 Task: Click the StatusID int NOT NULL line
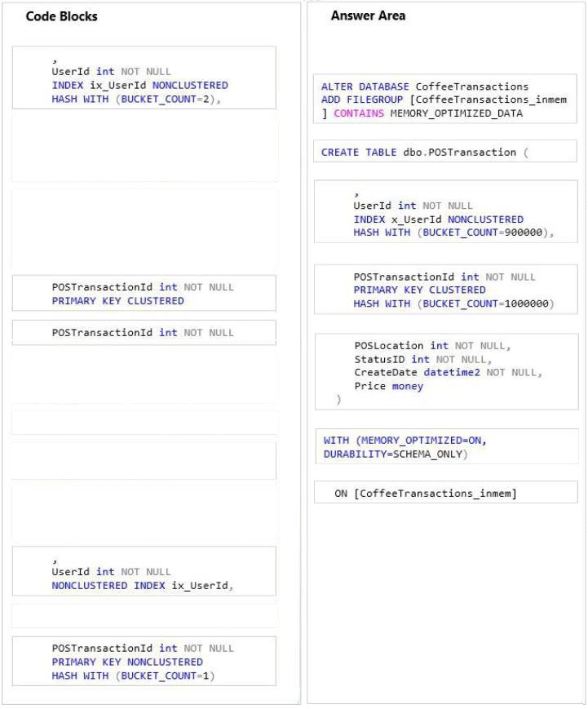pyautogui.click(x=423, y=360)
